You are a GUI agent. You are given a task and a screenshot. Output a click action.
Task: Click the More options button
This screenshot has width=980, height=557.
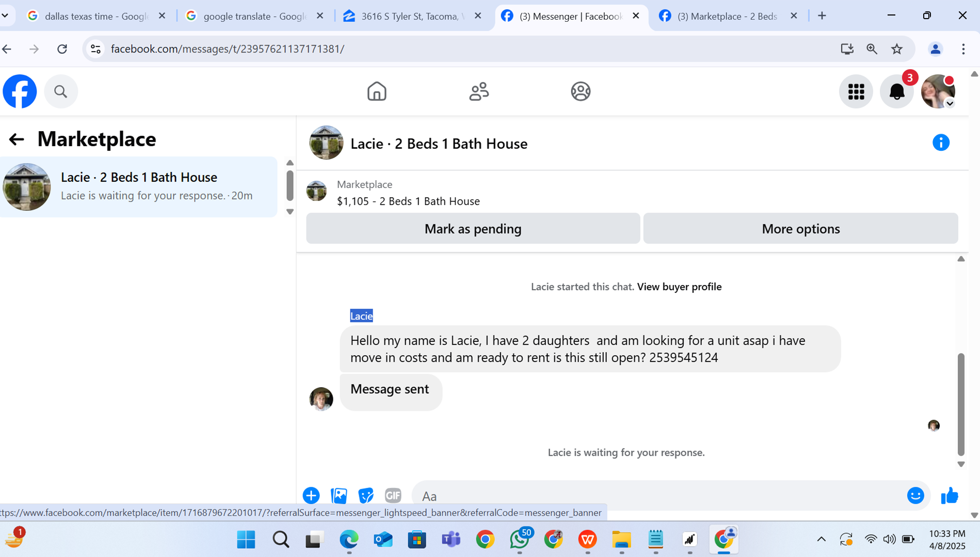pos(800,229)
